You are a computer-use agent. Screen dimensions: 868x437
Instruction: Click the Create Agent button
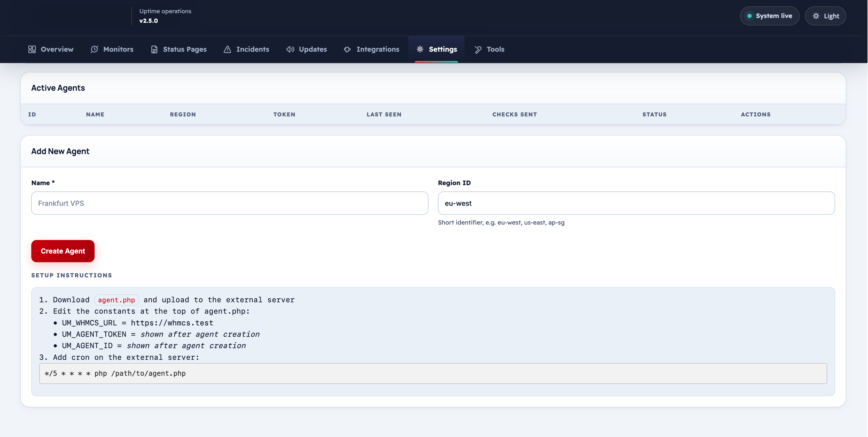pyautogui.click(x=63, y=251)
